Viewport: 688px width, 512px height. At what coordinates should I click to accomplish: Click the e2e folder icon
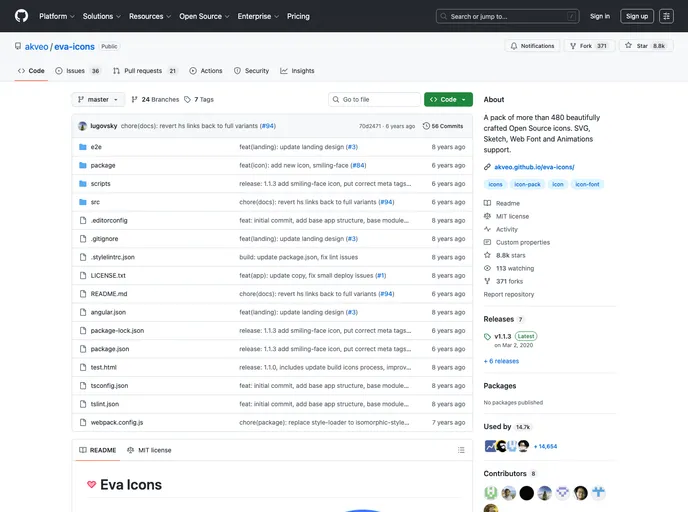click(82, 147)
